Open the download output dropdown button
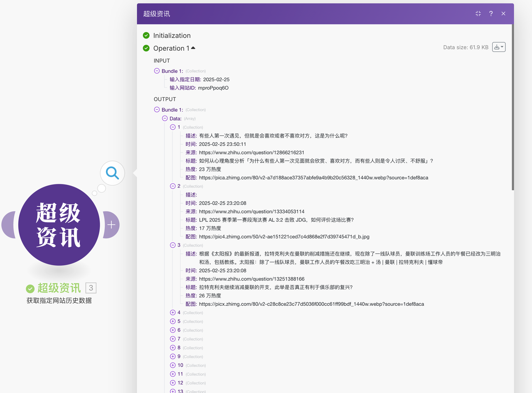Viewport: 532px width, 393px height. click(498, 47)
